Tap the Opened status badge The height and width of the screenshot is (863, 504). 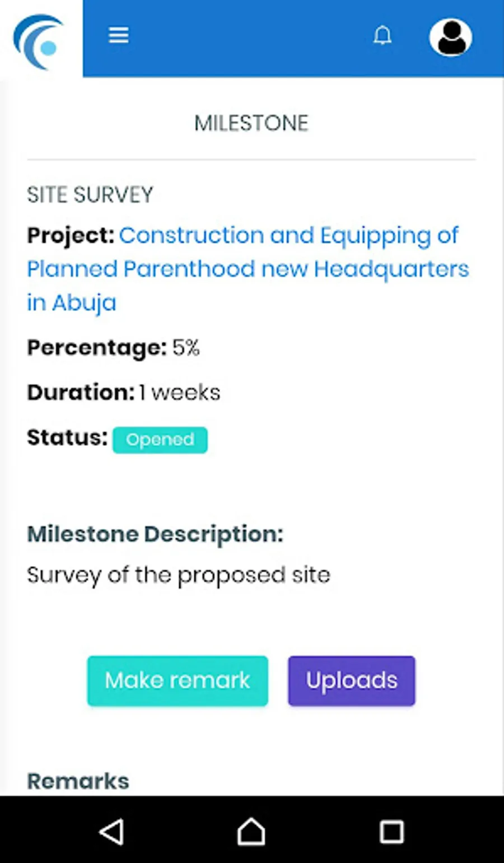tap(160, 440)
